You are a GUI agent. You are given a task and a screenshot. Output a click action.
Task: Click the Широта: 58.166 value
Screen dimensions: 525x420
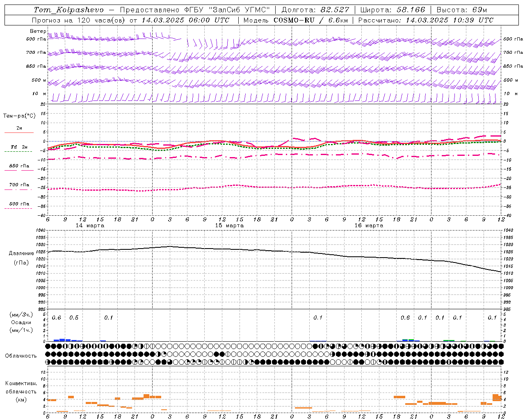(393, 10)
